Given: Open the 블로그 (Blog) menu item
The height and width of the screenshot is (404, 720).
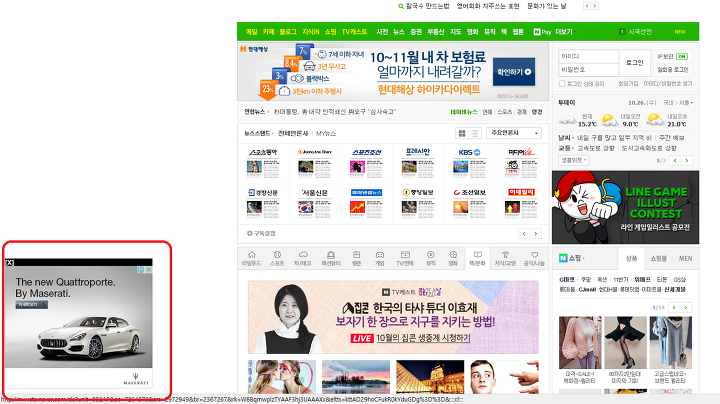Looking at the screenshot, I should click(288, 32).
